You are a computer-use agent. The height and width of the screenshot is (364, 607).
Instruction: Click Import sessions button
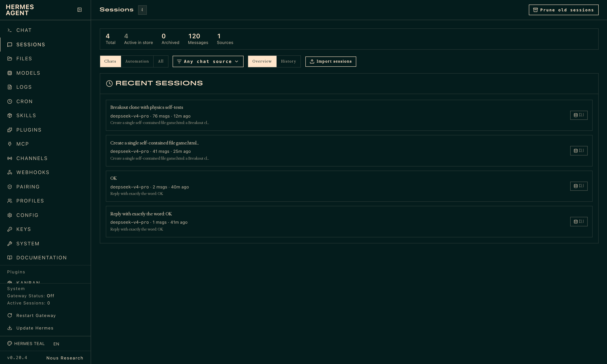click(331, 61)
